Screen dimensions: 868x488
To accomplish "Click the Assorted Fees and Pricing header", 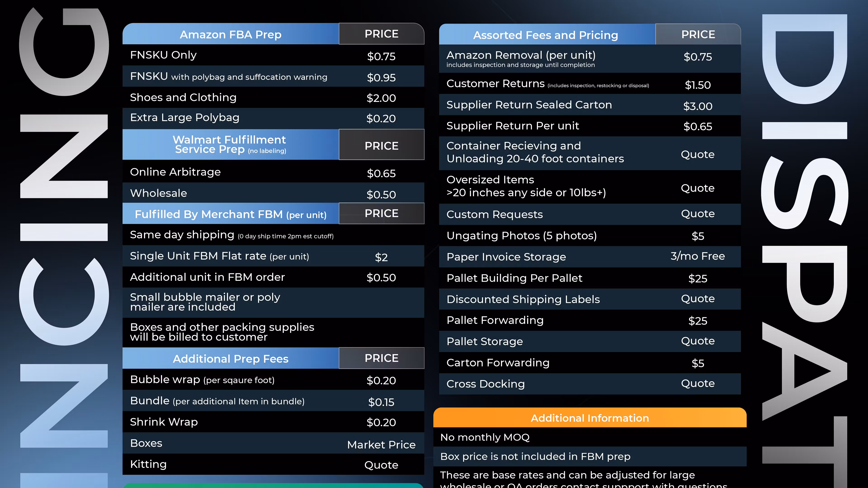I will (545, 35).
